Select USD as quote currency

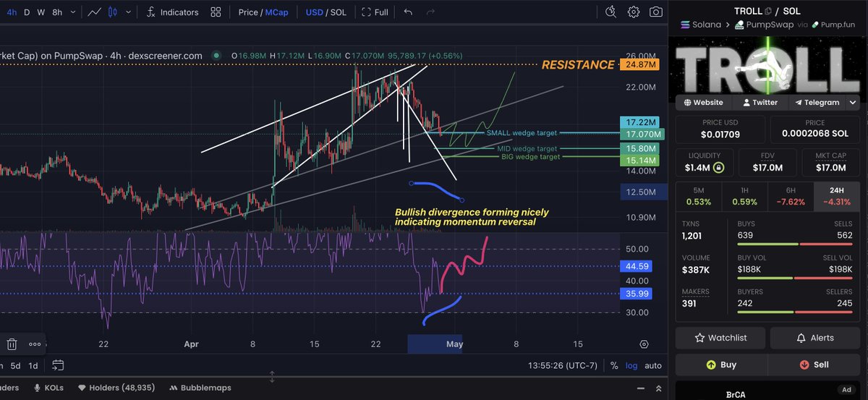315,12
